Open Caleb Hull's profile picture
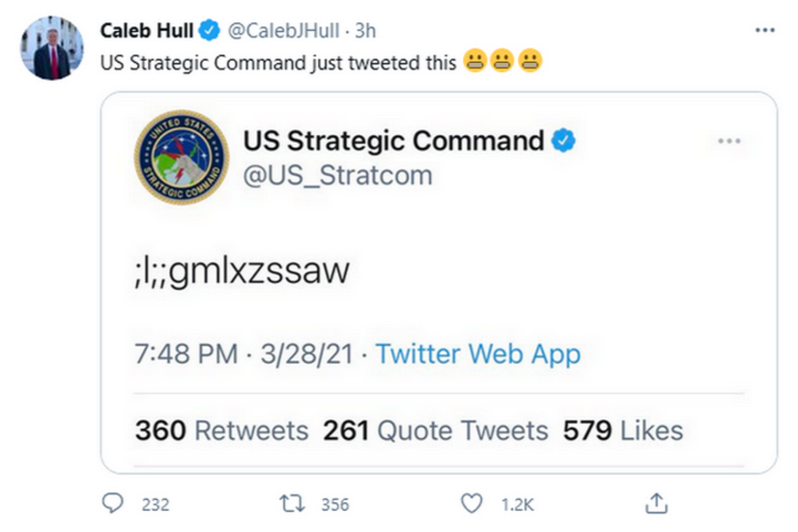Screen dimensions: 798x532 click(52, 47)
